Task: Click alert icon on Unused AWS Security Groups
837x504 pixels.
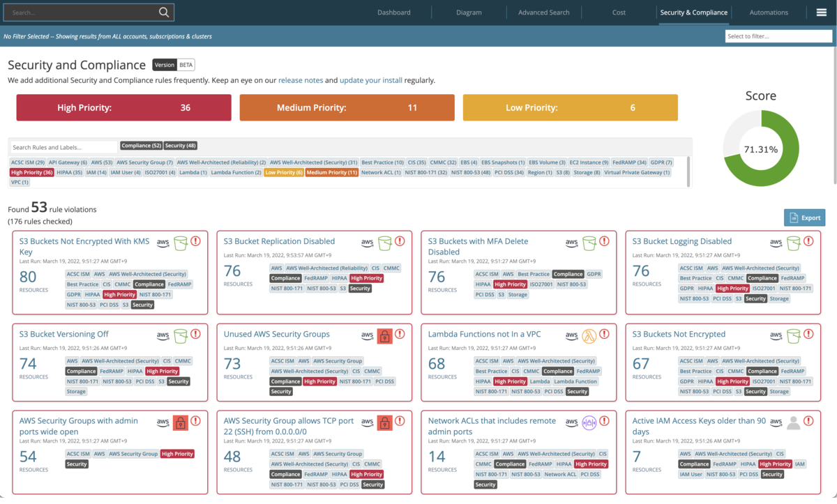Action: coord(400,334)
